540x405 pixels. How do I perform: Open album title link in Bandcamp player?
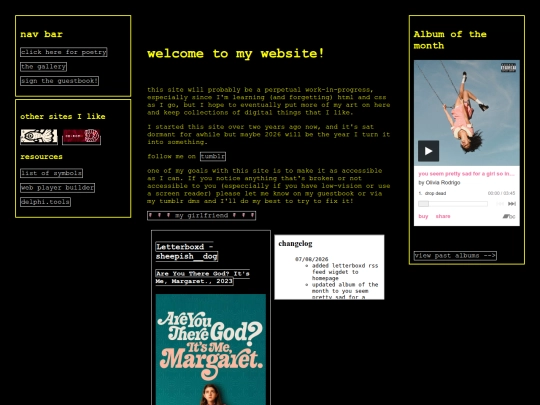click(x=466, y=174)
